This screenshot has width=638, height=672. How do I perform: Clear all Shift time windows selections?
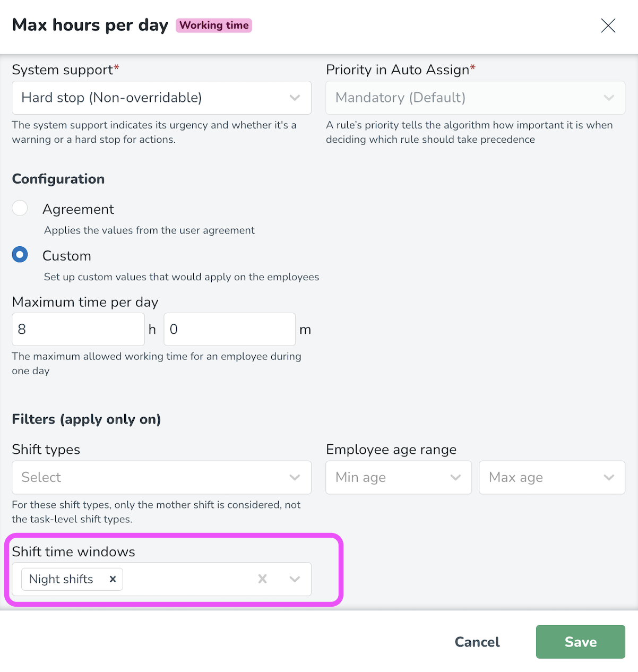pos(262,579)
